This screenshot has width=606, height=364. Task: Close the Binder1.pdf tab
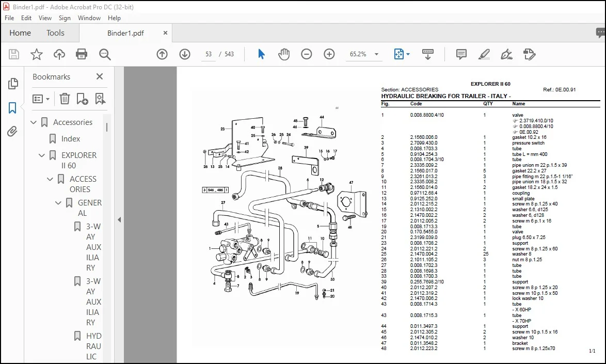pyautogui.click(x=165, y=33)
